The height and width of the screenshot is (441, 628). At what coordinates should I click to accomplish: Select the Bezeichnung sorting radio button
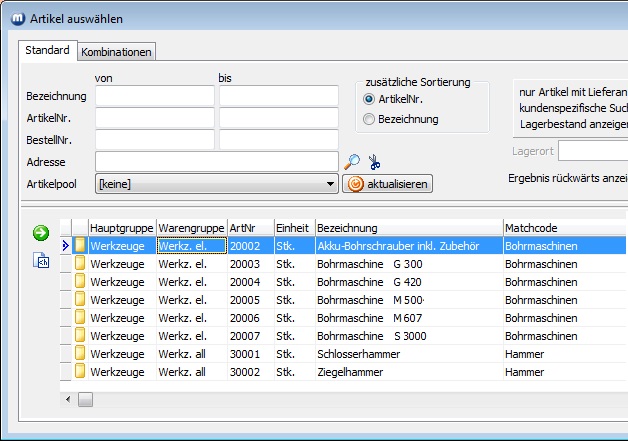coord(369,119)
